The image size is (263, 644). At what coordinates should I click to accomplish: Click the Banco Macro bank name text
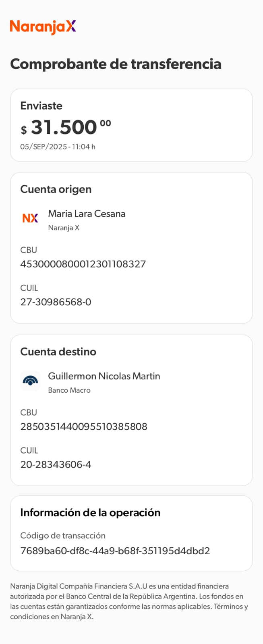coord(69,390)
